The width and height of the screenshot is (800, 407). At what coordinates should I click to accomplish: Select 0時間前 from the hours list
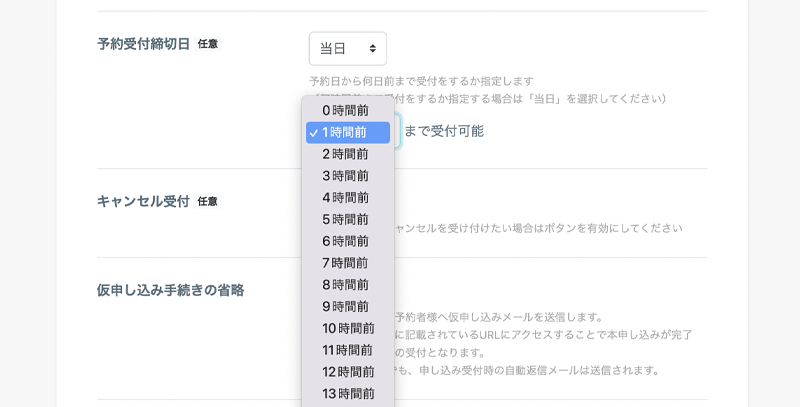(346, 110)
